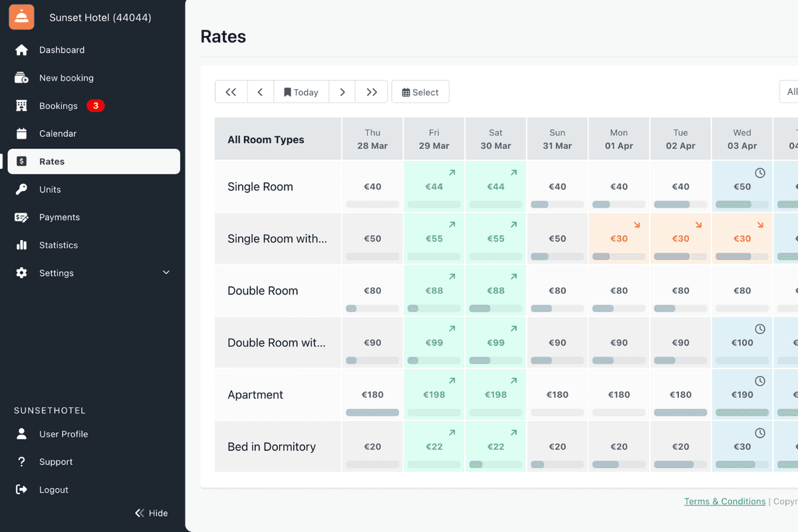
Task: Click up arrow on Double Room Sat 30 Mar
Action: pos(514,277)
